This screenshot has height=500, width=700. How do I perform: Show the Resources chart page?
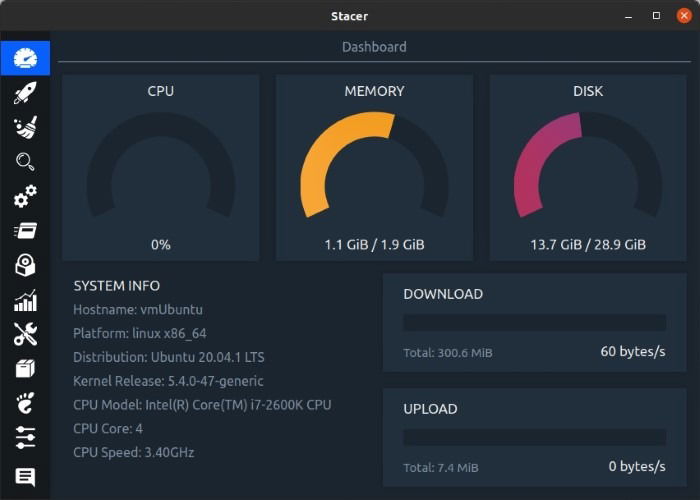(x=25, y=300)
